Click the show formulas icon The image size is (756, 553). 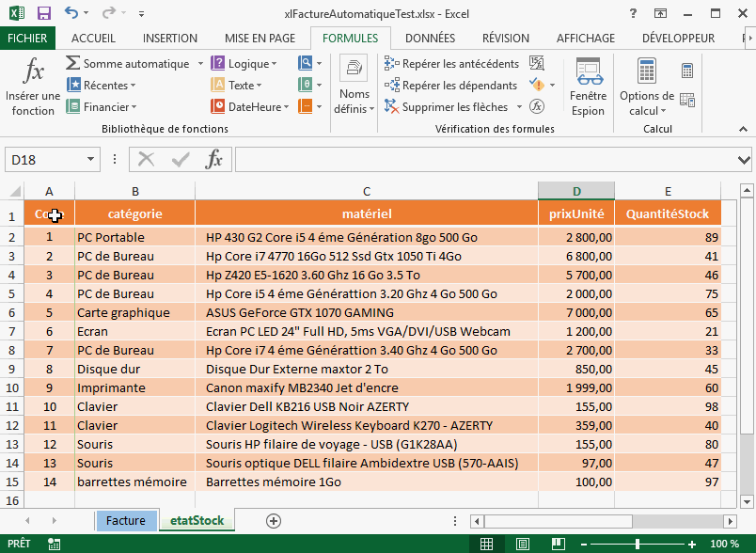[537, 63]
